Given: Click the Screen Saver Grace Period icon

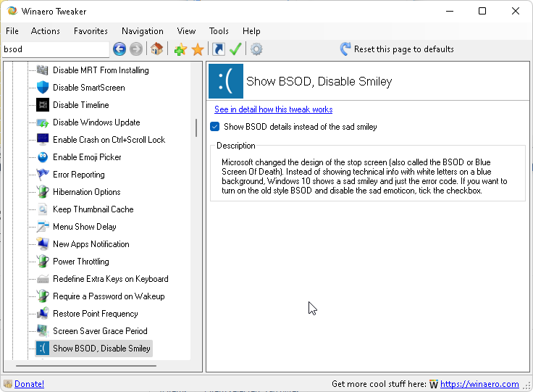Looking at the screenshot, I should click(43, 331).
